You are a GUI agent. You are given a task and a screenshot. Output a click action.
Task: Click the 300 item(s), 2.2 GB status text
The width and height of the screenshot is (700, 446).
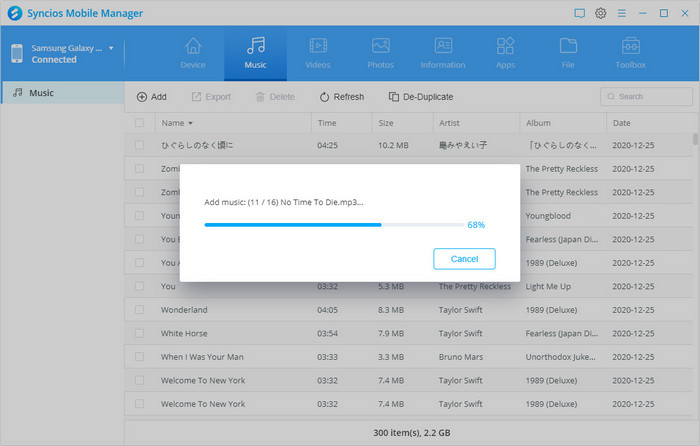click(x=412, y=433)
